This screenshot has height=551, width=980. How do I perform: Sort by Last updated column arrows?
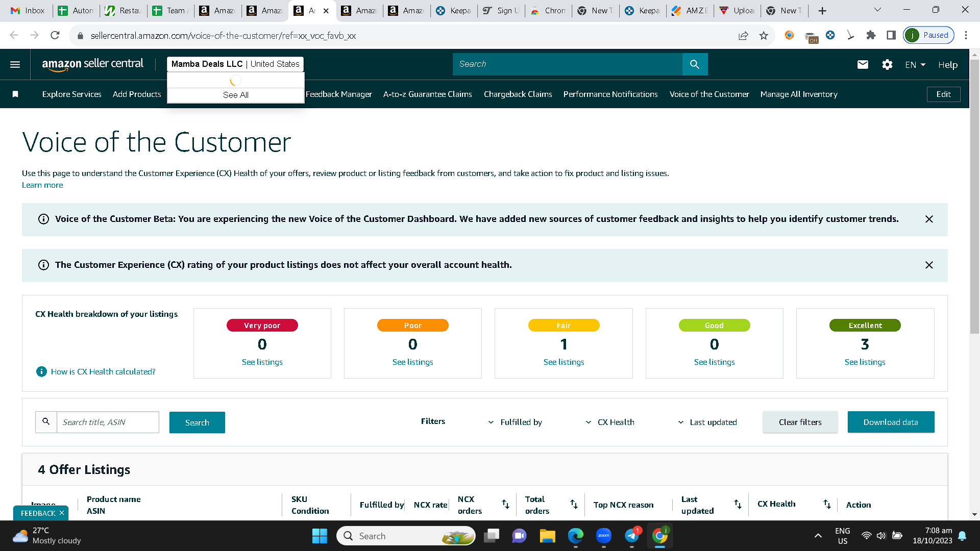point(738,505)
